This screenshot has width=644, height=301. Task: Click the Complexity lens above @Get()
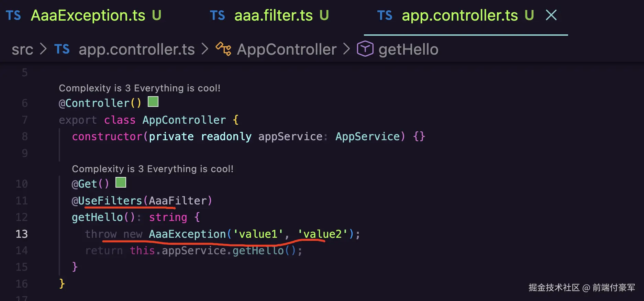point(153,169)
